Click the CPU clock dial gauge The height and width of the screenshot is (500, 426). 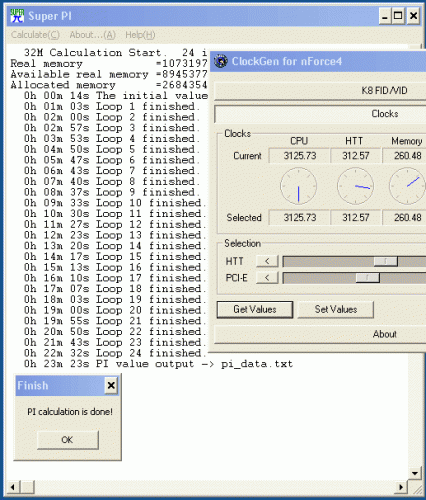298,186
